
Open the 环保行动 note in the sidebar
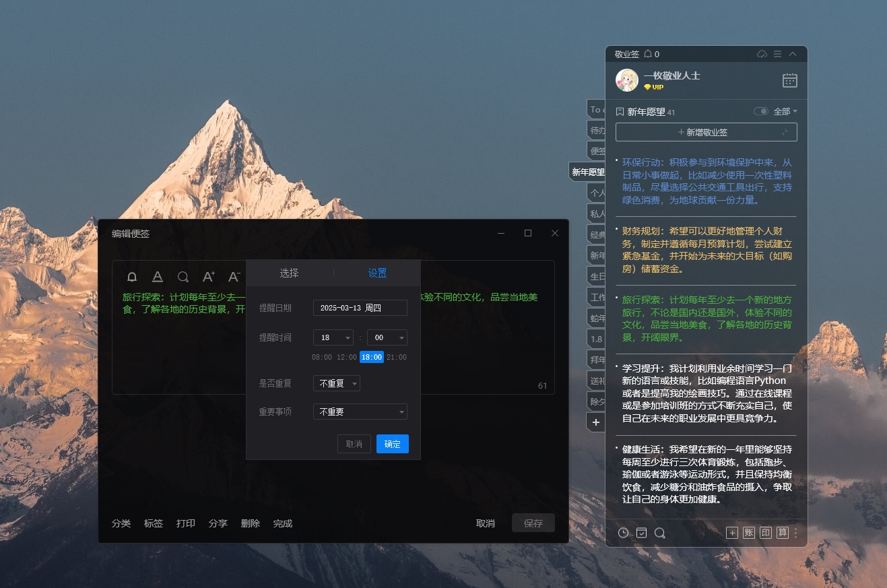(707, 181)
